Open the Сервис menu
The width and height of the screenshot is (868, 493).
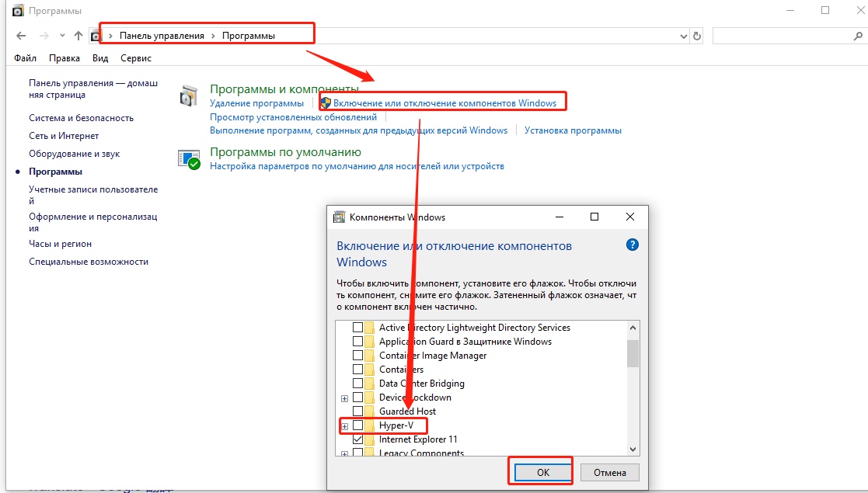click(x=136, y=58)
